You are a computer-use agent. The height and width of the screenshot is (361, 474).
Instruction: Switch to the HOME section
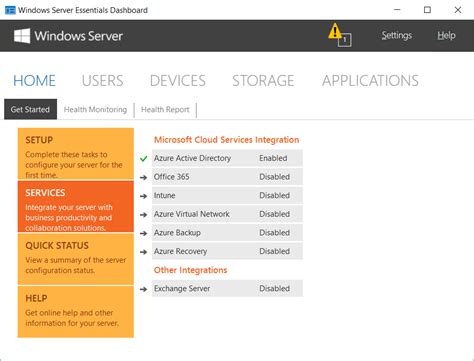coord(34,81)
